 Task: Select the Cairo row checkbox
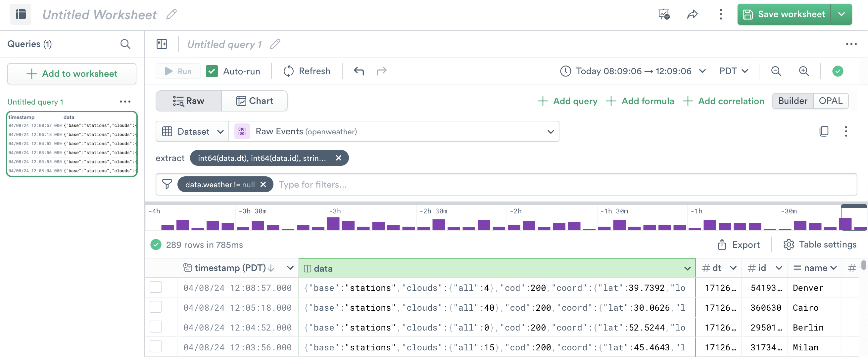pos(155,307)
